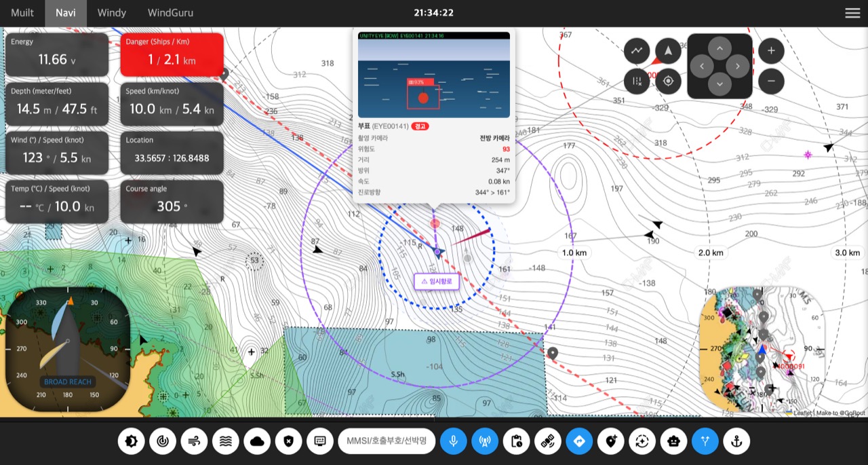Image resolution: width=868 pixels, height=465 pixels.
Task: Click the 임시항로 warning label
Action: (437, 281)
